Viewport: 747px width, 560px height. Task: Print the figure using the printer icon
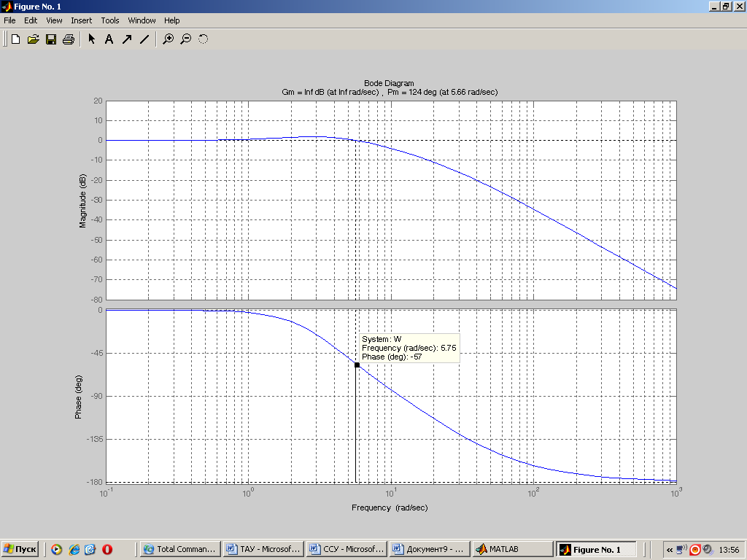pyautogui.click(x=68, y=39)
